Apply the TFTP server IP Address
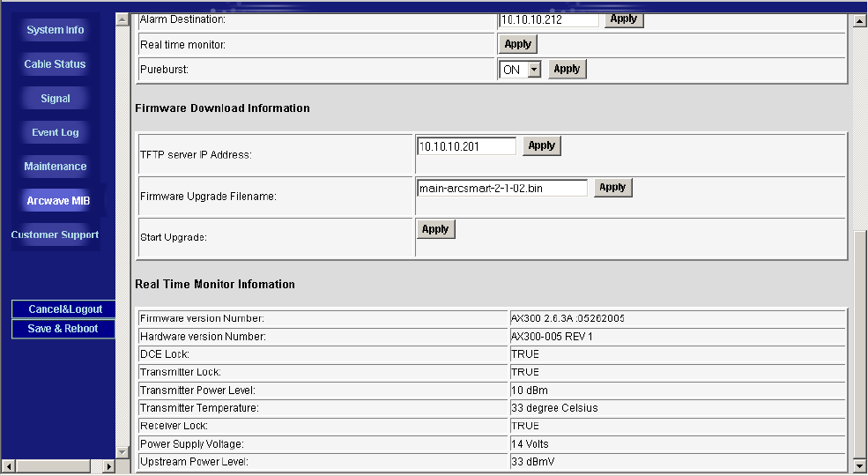This screenshot has height=476, width=868. pyautogui.click(x=541, y=145)
